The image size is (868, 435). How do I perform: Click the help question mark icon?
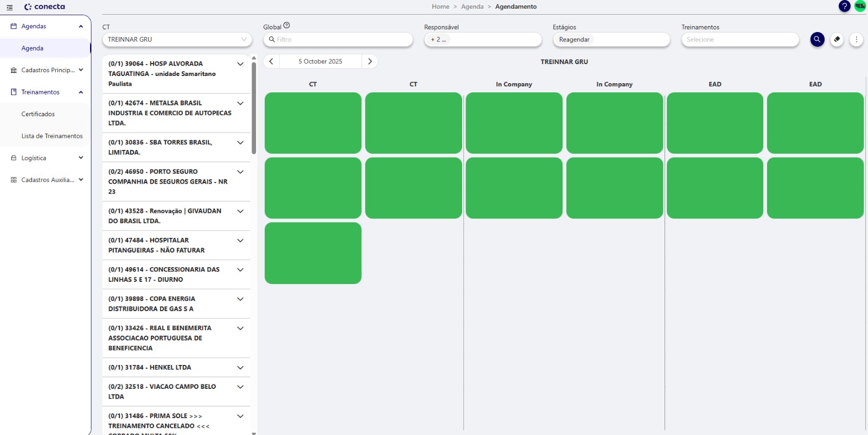click(x=844, y=7)
